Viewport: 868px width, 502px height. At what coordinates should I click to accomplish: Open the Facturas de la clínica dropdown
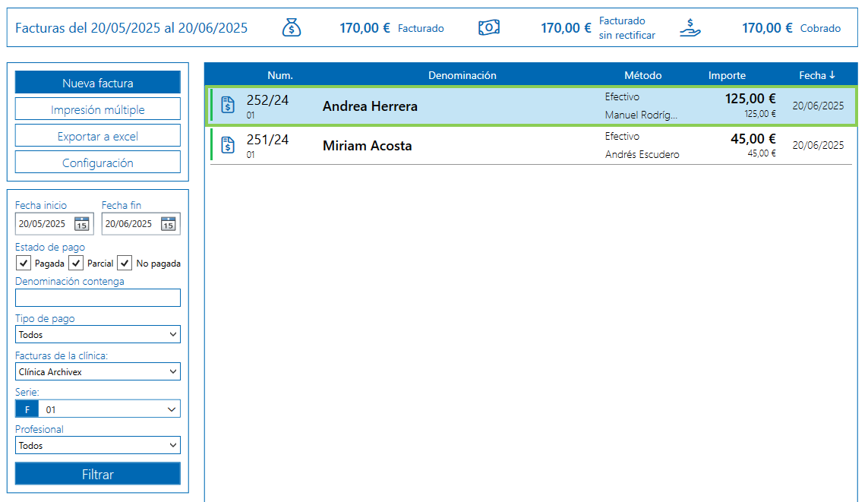(x=98, y=372)
